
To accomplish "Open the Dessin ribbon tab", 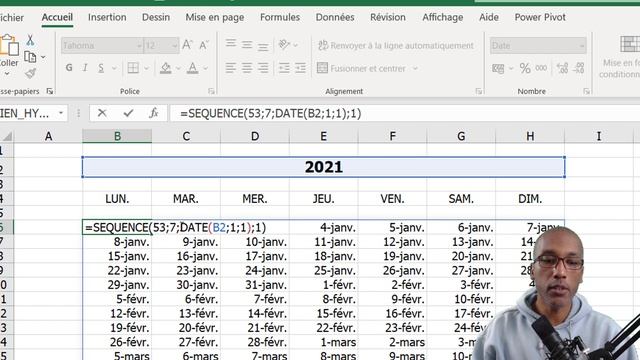I will click(x=156, y=17).
